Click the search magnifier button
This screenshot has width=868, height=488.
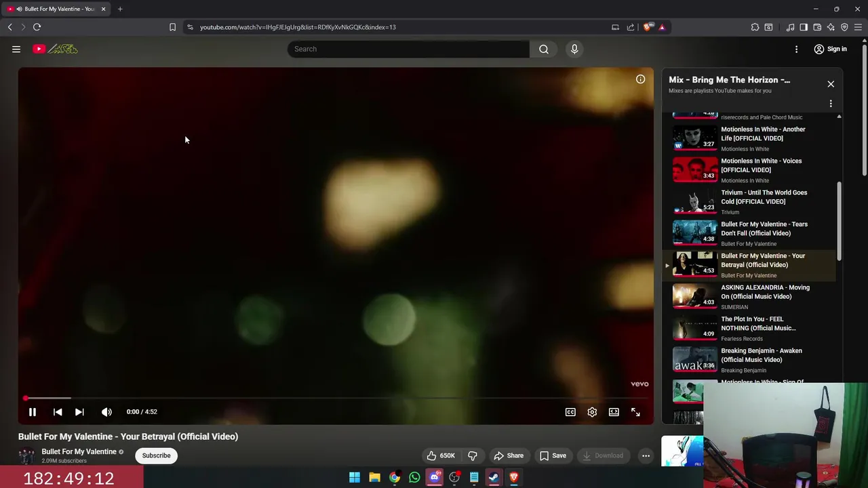544,49
